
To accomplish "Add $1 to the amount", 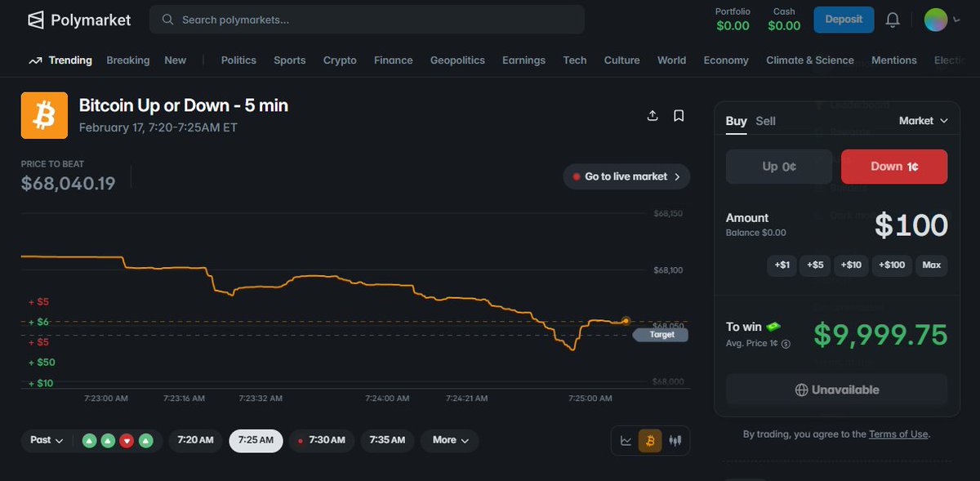I will 782,265.
